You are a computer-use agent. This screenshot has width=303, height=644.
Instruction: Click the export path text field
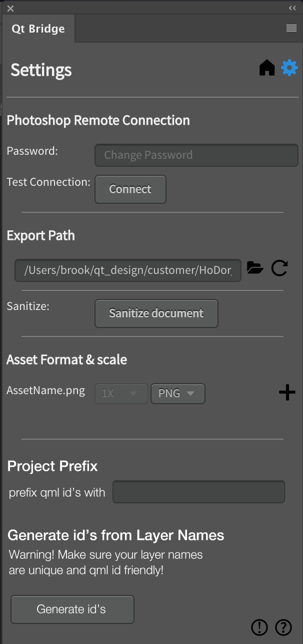(128, 270)
